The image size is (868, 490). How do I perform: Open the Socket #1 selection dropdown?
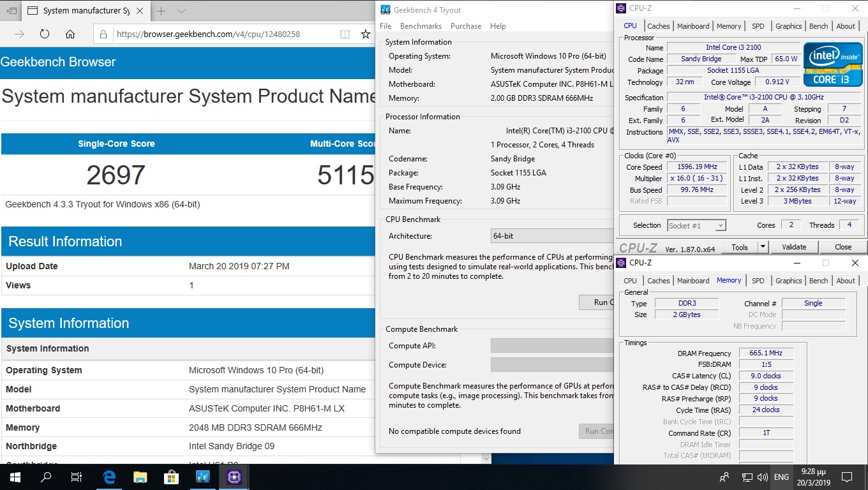pyautogui.click(x=697, y=225)
